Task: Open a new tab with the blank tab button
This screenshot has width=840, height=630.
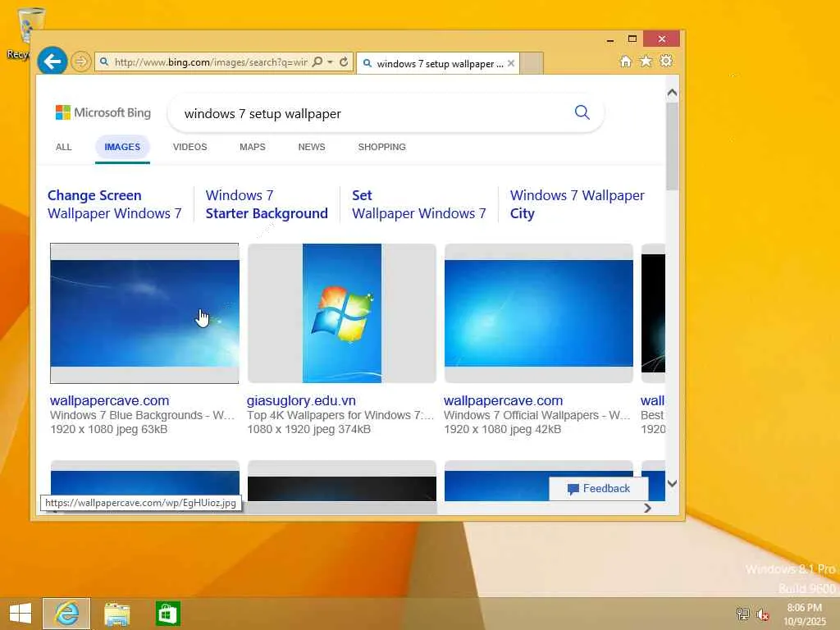Action: tap(532, 63)
